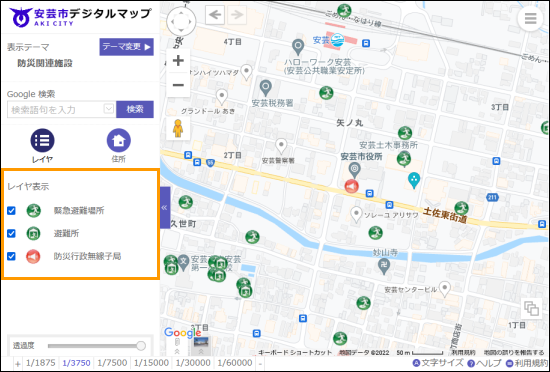Uncheck the 緊急避難場所 layer checkbox
The width and height of the screenshot is (550, 372).
tap(11, 211)
